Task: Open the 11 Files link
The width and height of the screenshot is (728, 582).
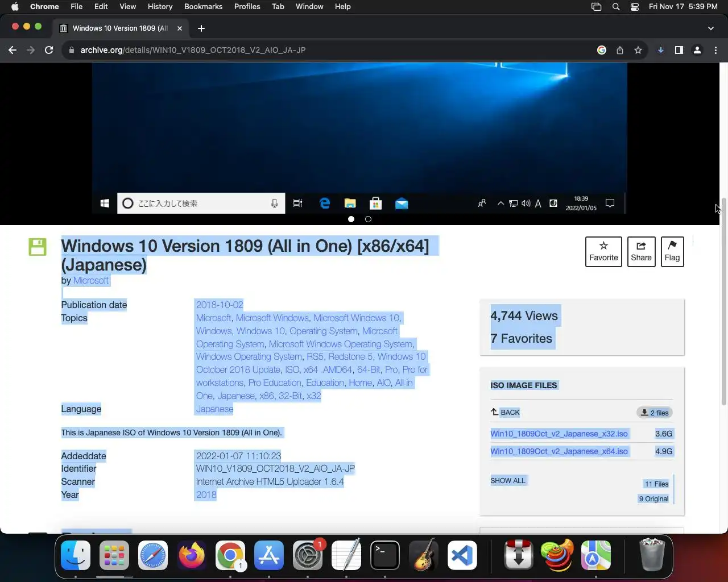Action: pos(656,484)
